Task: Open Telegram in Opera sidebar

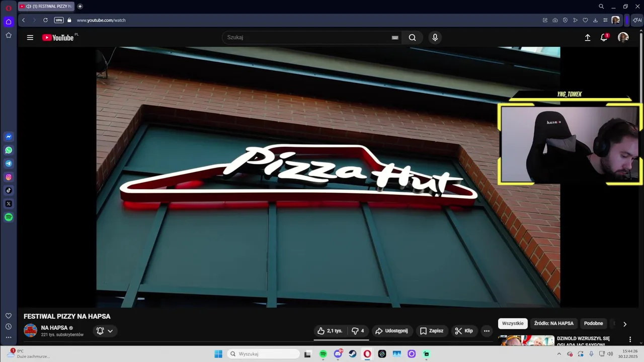Action: pyautogui.click(x=9, y=163)
